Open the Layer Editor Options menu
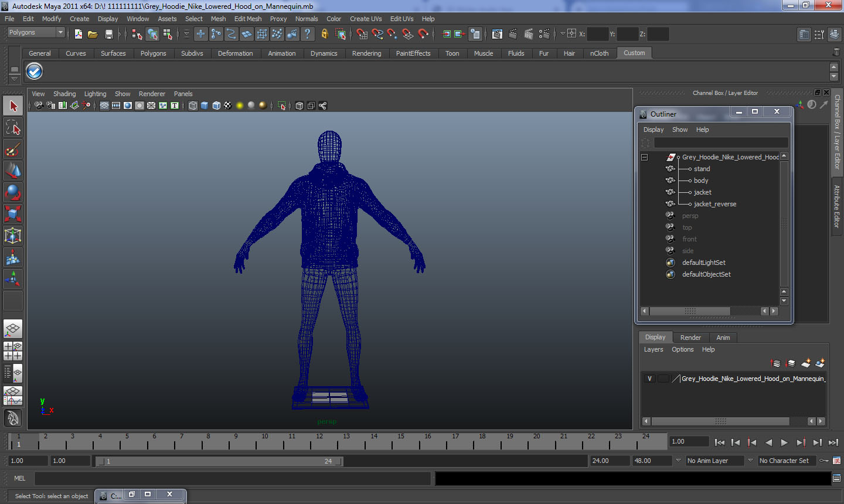 tap(682, 349)
